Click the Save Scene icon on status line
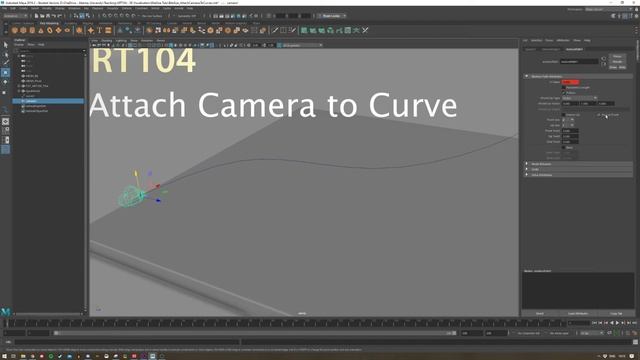 coord(48,16)
